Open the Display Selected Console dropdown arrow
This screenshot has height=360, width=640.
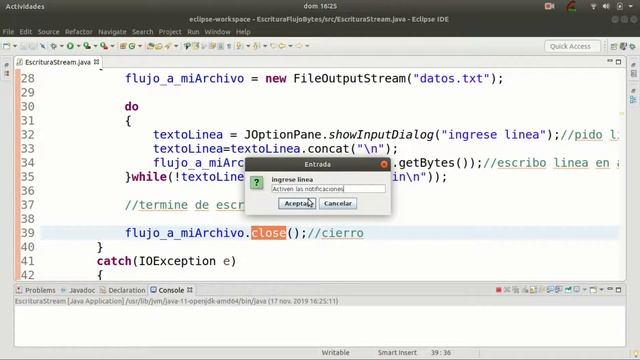click(584, 290)
